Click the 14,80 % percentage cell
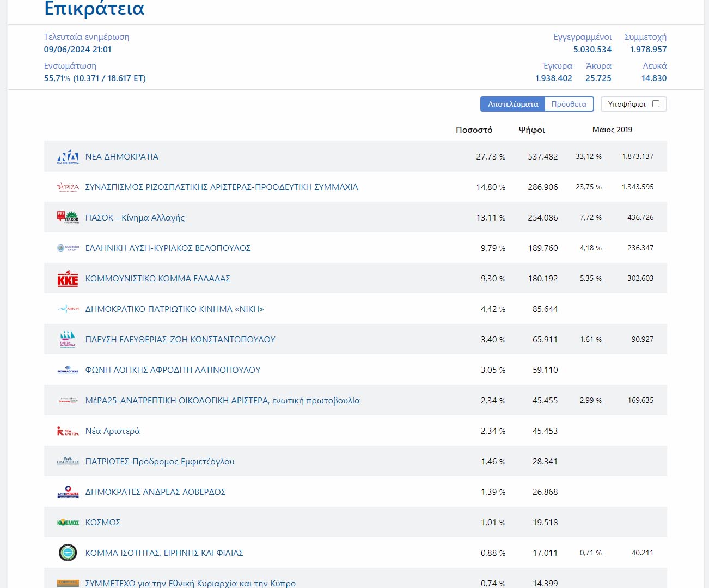The width and height of the screenshot is (709, 588). [491, 187]
